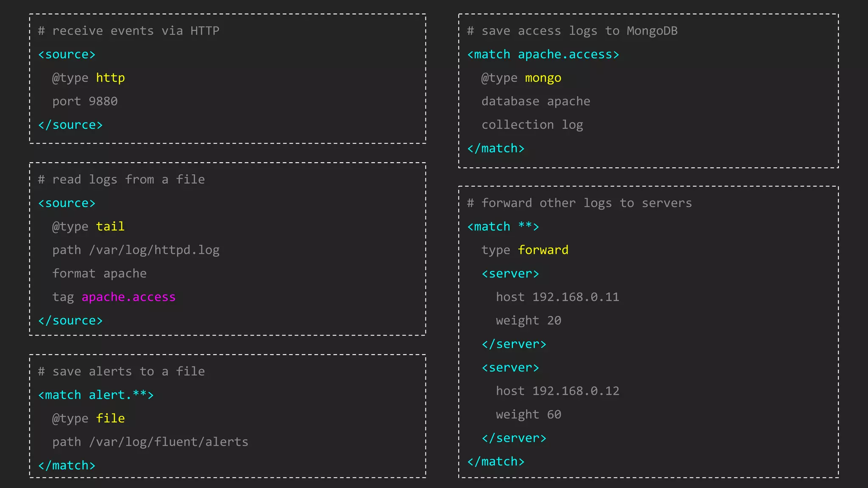Click the 'host 192.168.0.12' line

click(557, 391)
